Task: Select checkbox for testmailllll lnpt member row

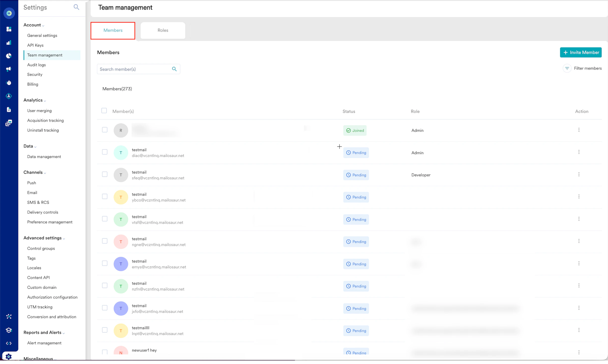Action: coord(105,330)
